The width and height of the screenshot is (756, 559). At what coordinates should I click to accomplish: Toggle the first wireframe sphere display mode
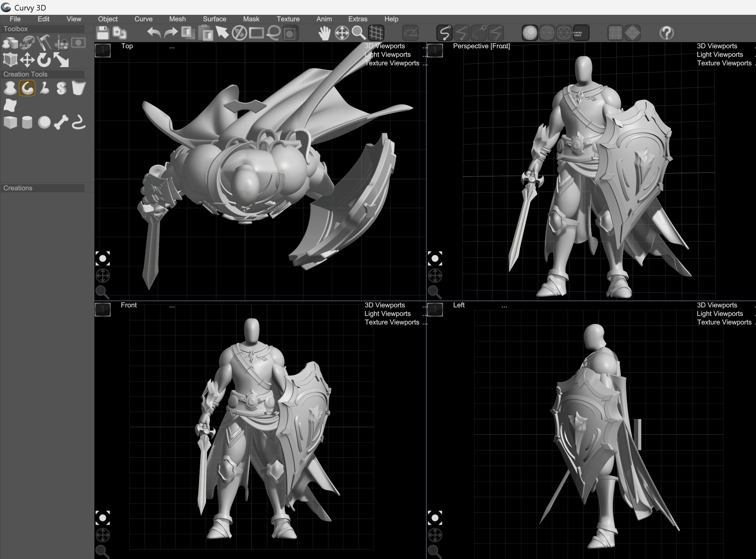(547, 33)
